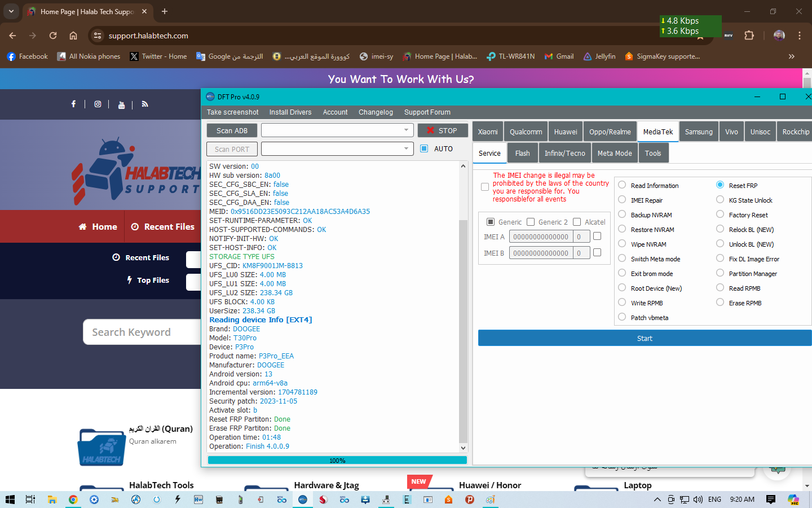Open File Explorer from the taskbar
Screen dimensions: 812x508
point(52,500)
